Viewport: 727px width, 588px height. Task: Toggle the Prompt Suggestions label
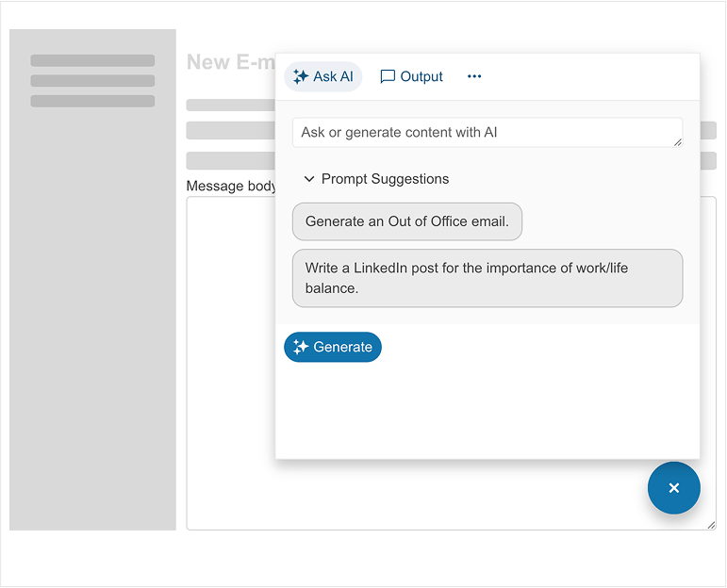tap(385, 179)
